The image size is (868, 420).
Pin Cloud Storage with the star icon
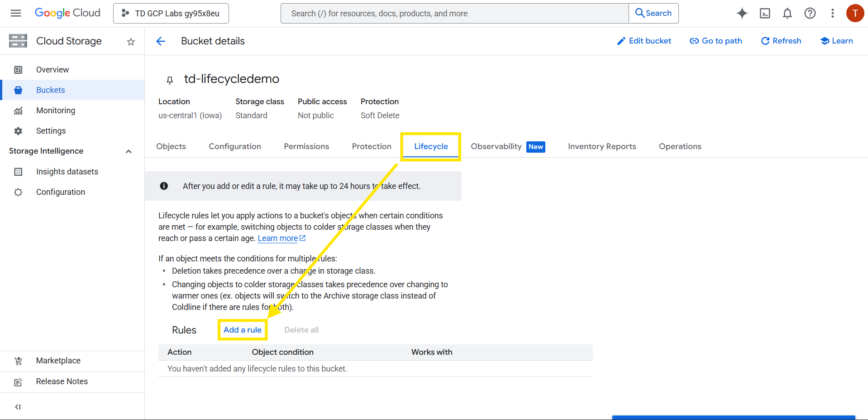(131, 42)
